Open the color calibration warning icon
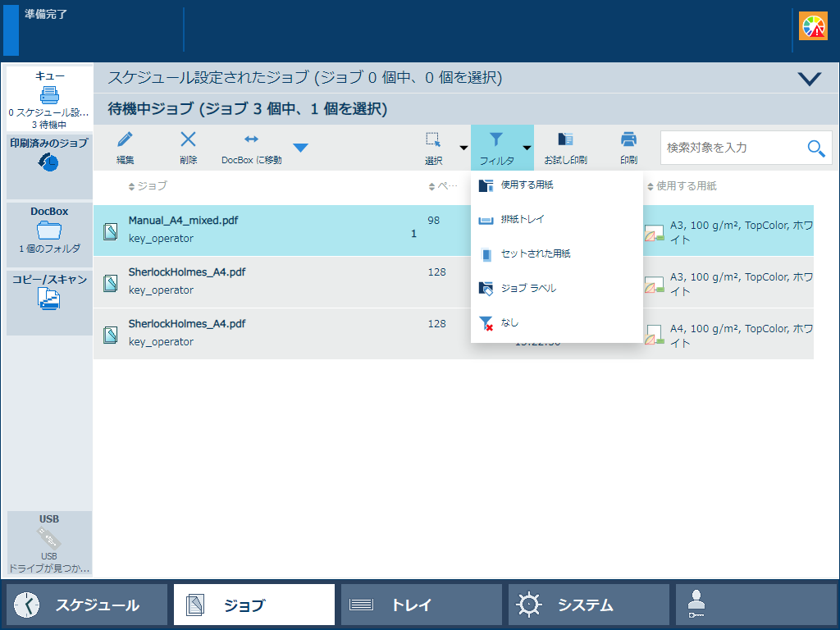This screenshot has width=840, height=630. click(813, 26)
